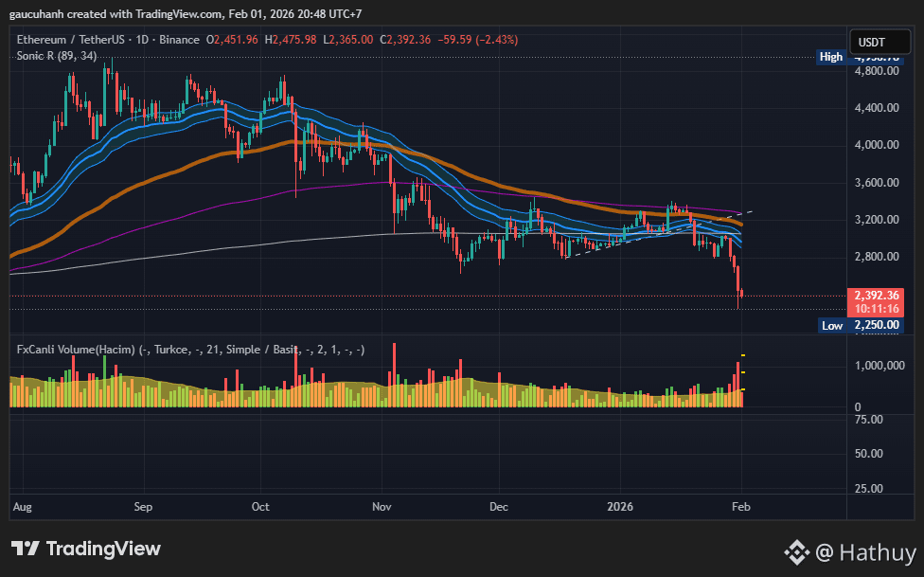Click the 3,600.00 price axis label
Viewport: 924px width, 577px height.
click(877, 182)
